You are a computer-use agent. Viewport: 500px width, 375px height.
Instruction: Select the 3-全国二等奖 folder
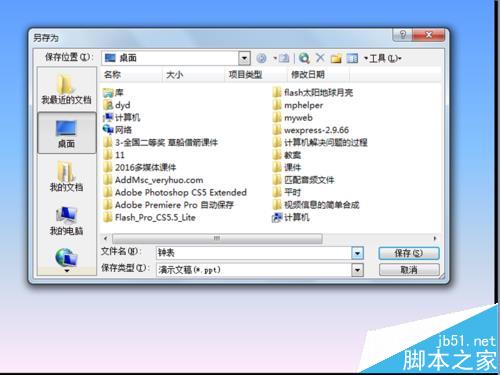[x=161, y=142]
